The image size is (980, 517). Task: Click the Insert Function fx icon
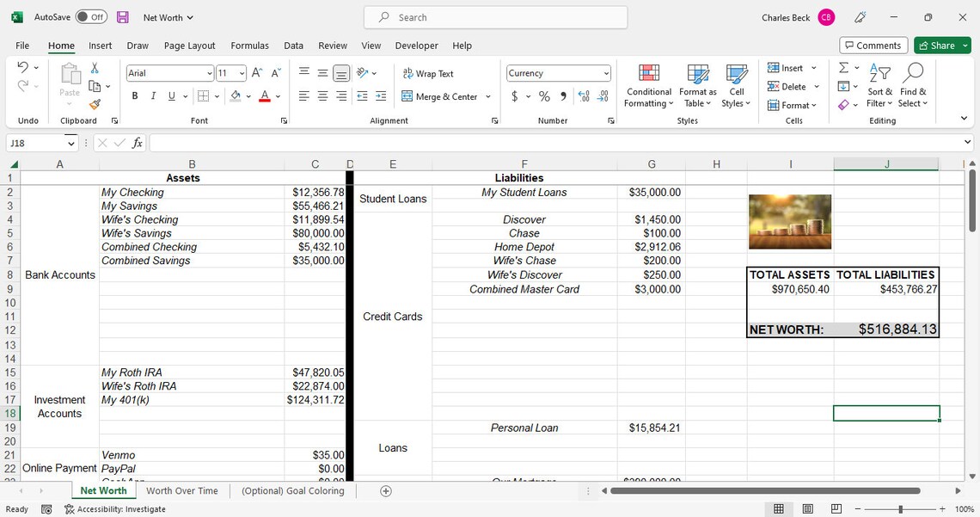138,143
